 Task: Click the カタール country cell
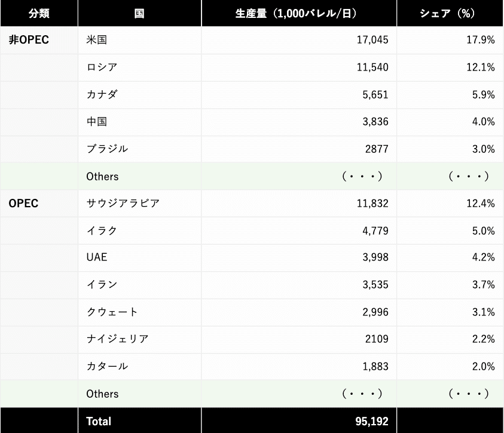139,366
